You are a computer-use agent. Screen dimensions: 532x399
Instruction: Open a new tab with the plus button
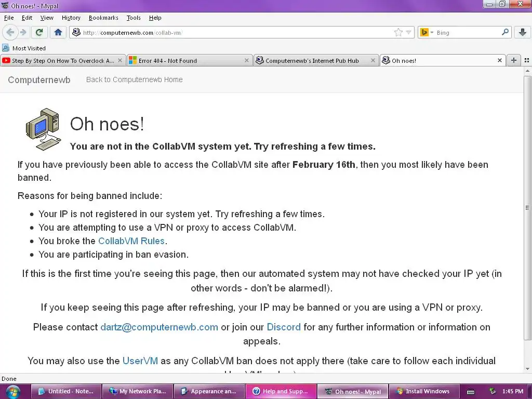(x=514, y=60)
